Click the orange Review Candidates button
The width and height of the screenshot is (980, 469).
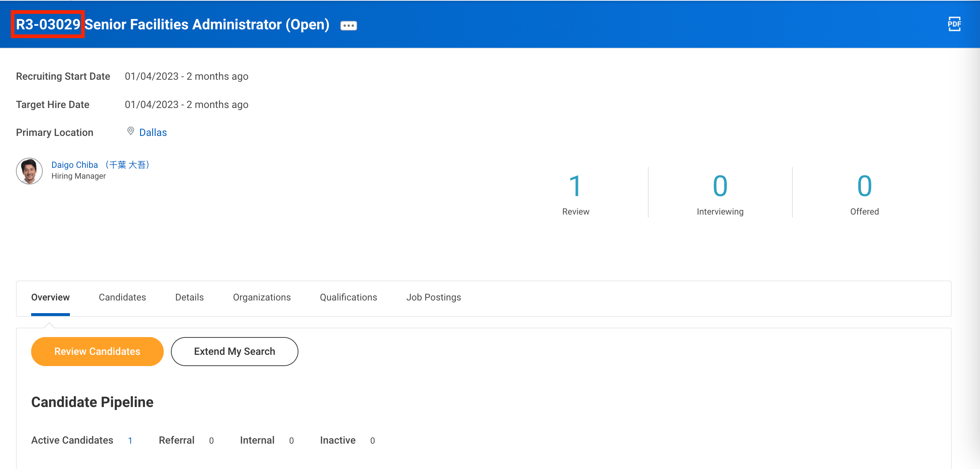click(x=97, y=351)
